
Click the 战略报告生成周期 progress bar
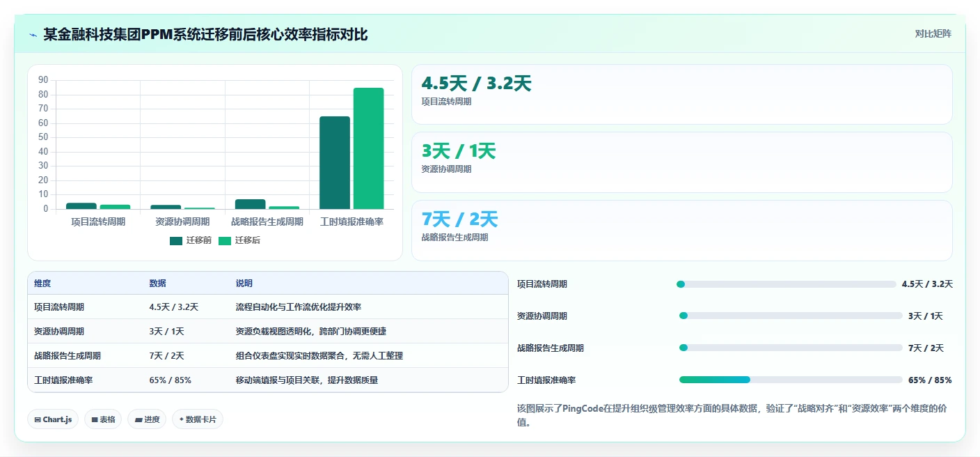tap(791, 348)
